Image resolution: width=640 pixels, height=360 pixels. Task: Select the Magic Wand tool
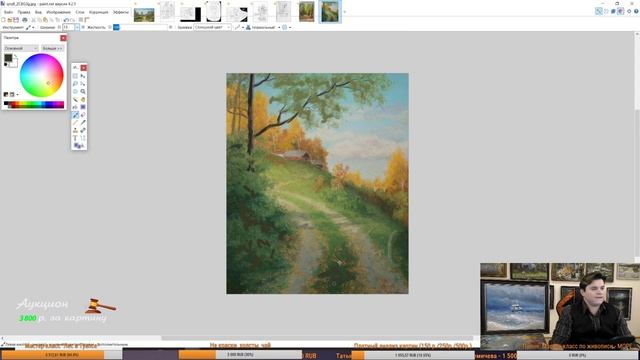pos(75,99)
